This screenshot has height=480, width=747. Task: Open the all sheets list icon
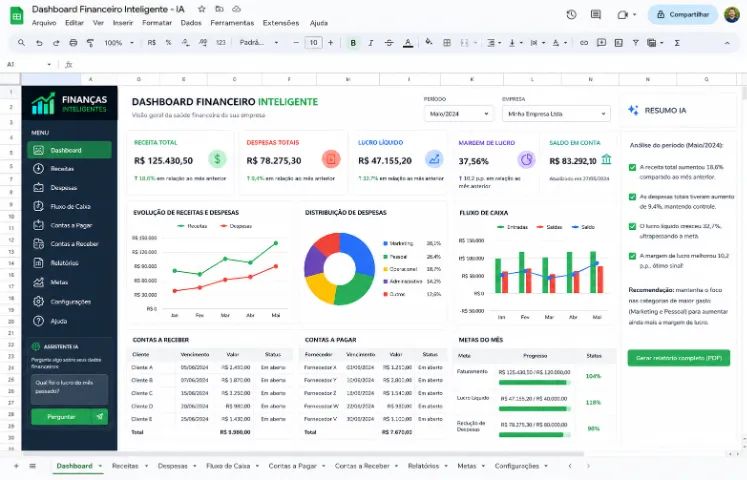click(32, 466)
